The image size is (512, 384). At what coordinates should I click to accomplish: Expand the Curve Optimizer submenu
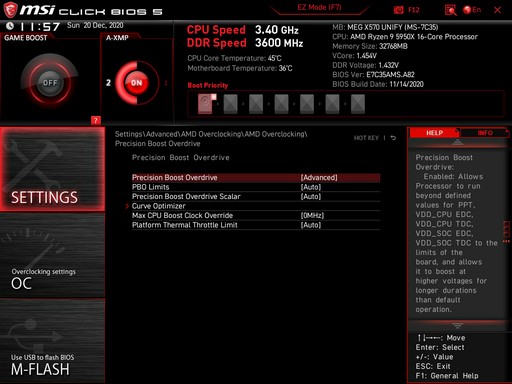tap(256, 206)
